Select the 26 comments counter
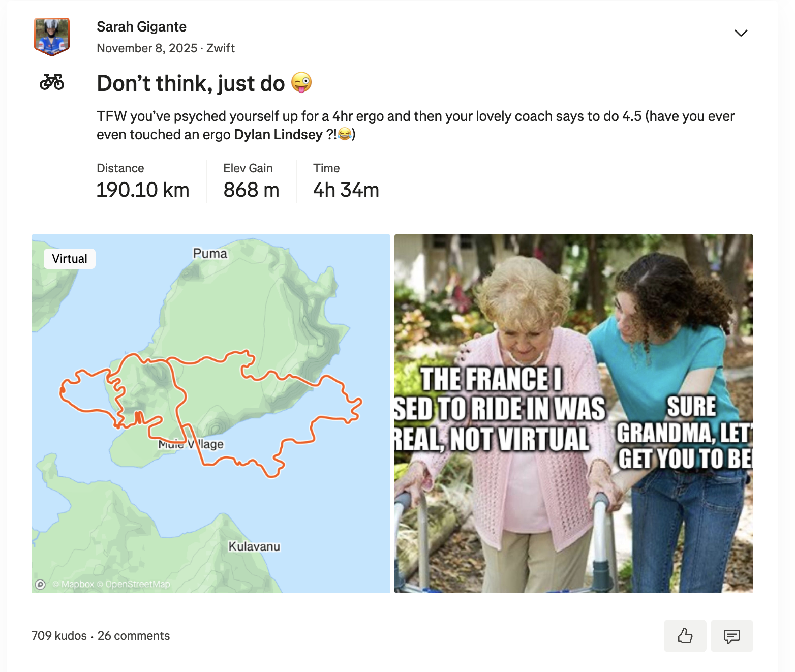The width and height of the screenshot is (795, 672). 134,636
